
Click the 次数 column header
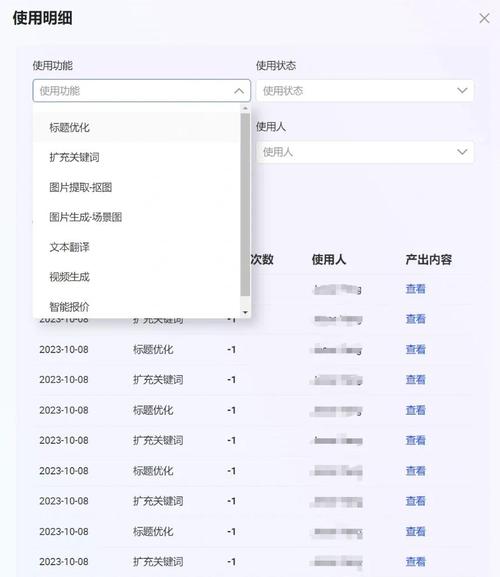coord(262,259)
